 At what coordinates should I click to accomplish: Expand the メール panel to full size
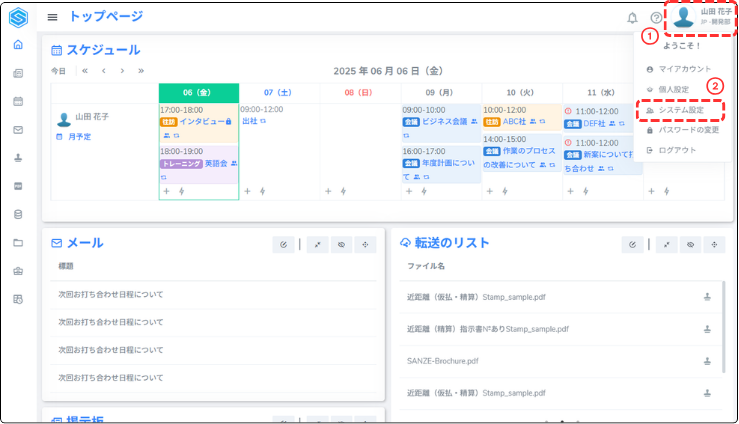click(x=314, y=244)
